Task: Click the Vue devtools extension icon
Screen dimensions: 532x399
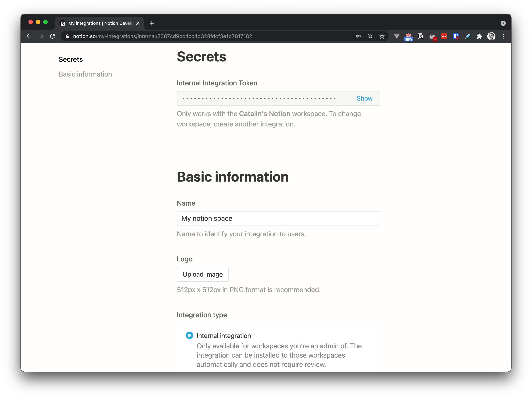Action: (397, 36)
